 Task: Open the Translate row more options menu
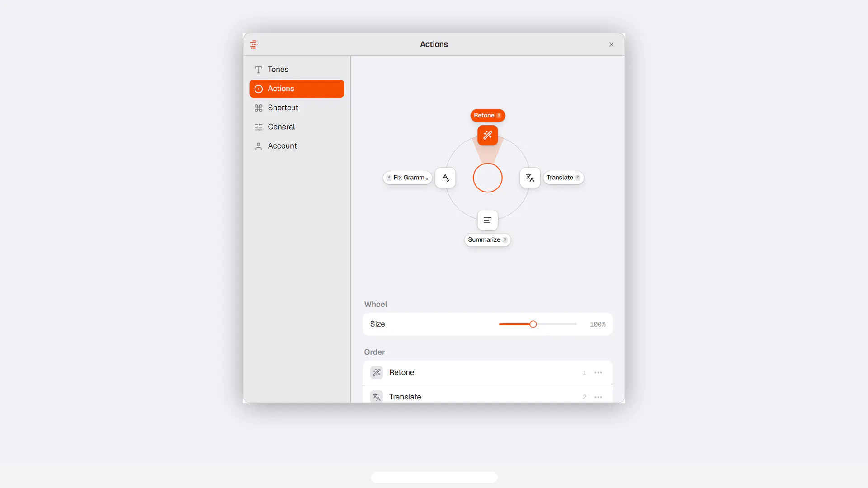[598, 397]
